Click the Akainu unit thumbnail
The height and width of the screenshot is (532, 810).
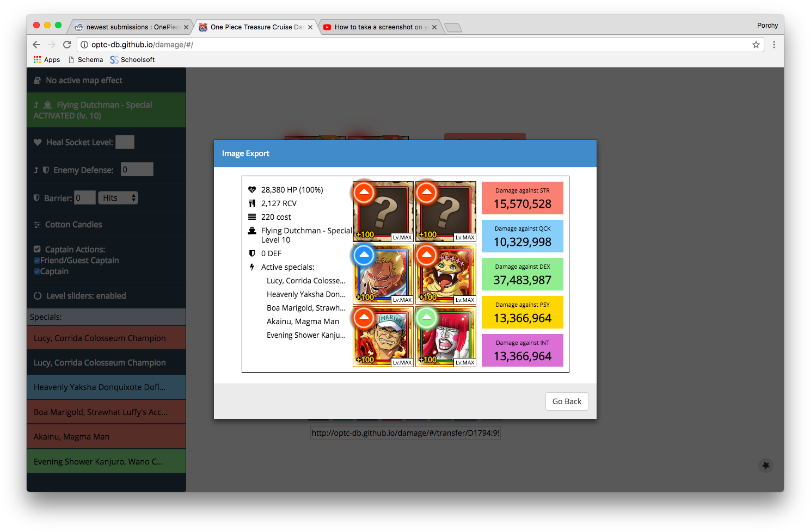383,337
